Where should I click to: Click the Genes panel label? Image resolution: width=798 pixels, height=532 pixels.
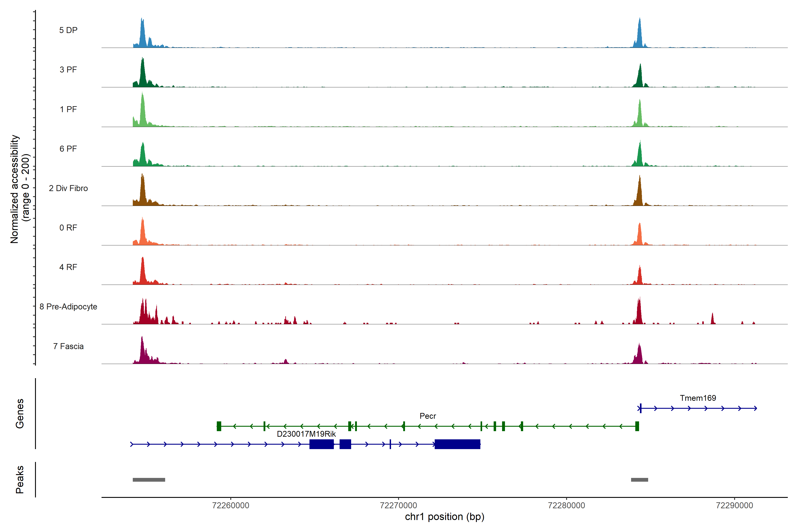pos(20,414)
